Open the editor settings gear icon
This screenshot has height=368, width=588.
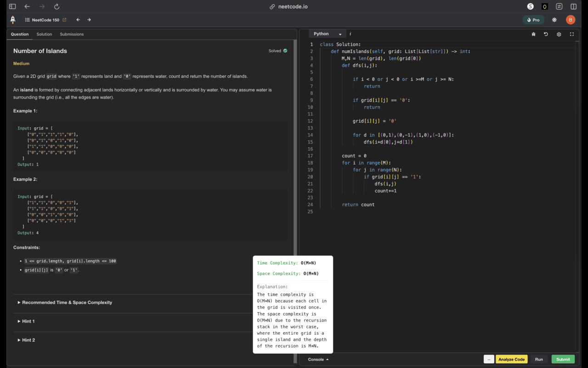[x=559, y=34]
